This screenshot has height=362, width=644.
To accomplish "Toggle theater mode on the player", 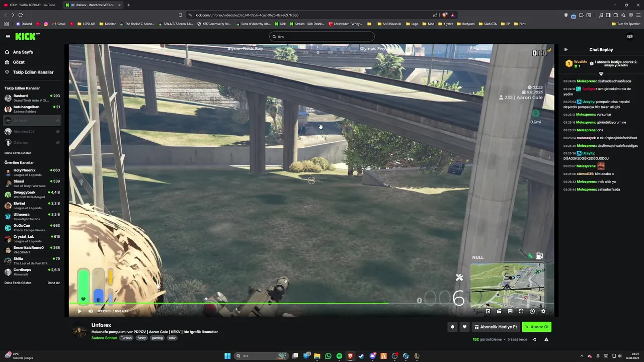I will click(510, 311).
